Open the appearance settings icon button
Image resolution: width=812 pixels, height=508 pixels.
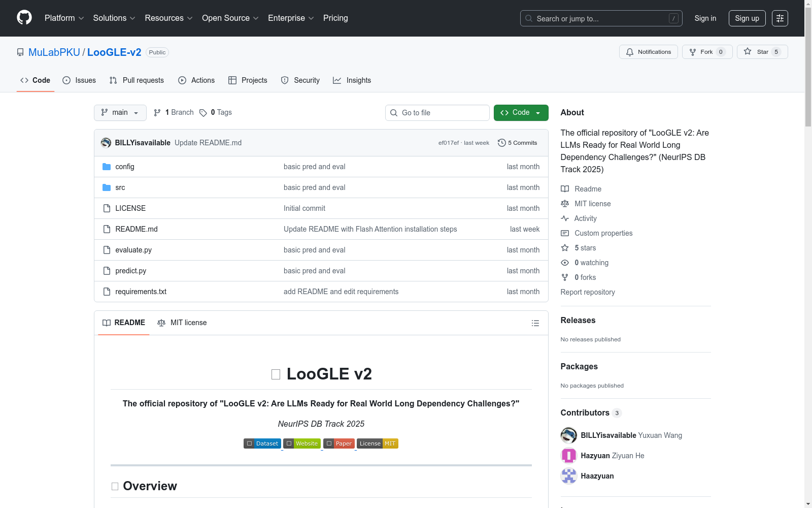click(x=780, y=18)
